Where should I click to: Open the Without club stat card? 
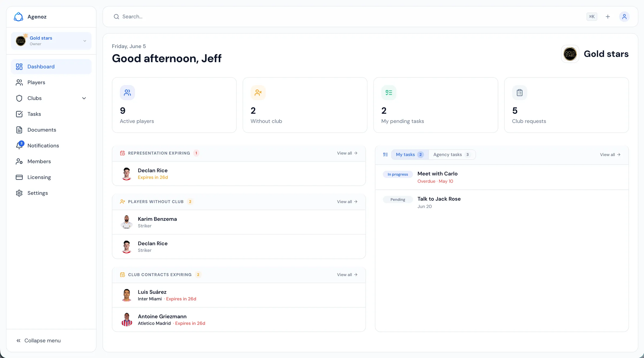305,105
